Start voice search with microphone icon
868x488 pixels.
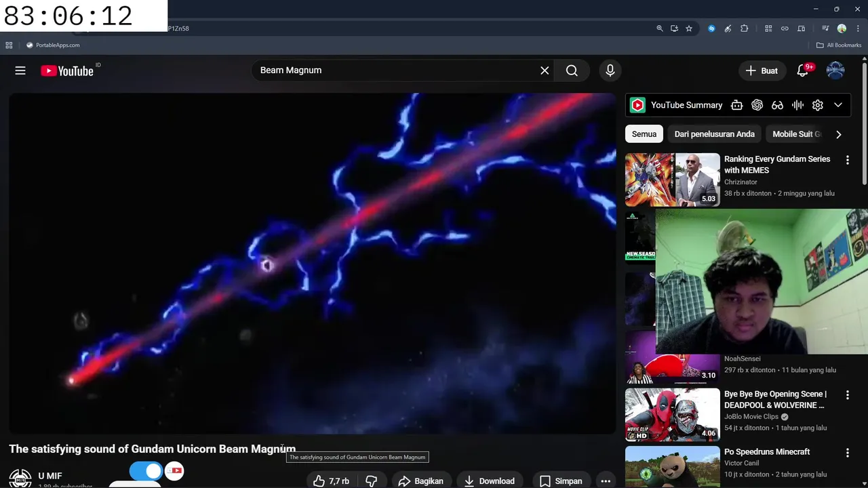(x=610, y=70)
